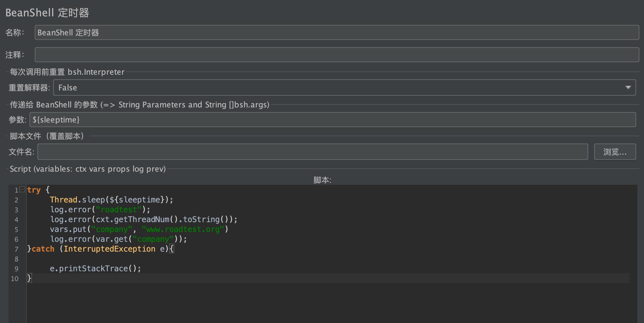Click the 'try {' text on line 1
Image resolution: width=644 pixels, height=323 pixels.
(38, 190)
